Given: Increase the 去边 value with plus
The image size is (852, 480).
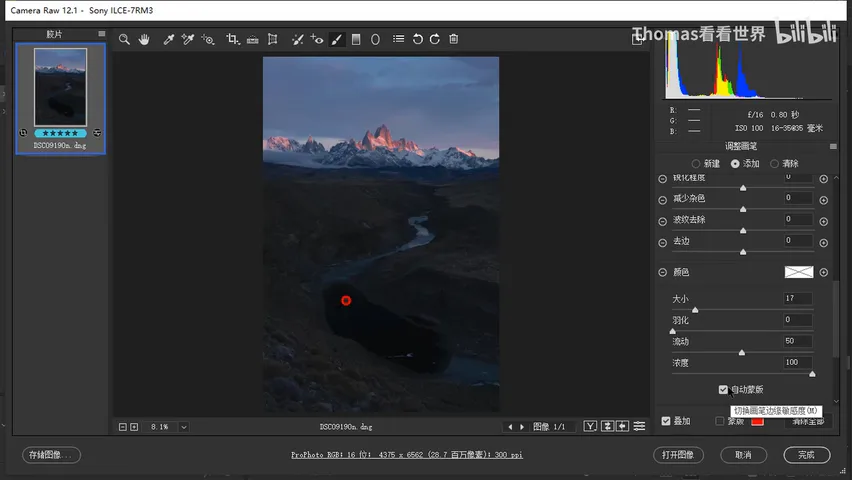Looking at the screenshot, I should (824, 243).
